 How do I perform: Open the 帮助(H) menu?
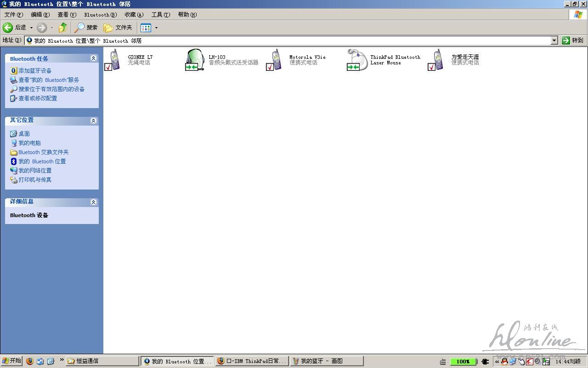(x=187, y=15)
